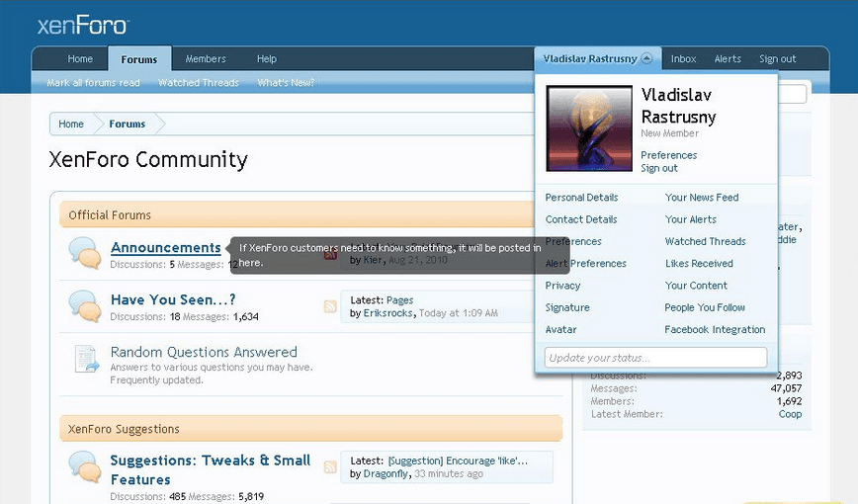Open latest member Coop profile
This screenshot has height=504, width=858.
pos(790,414)
